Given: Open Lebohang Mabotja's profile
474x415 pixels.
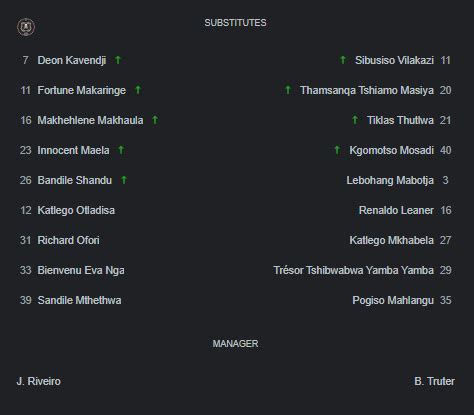Looking at the screenshot, I should pos(390,180).
